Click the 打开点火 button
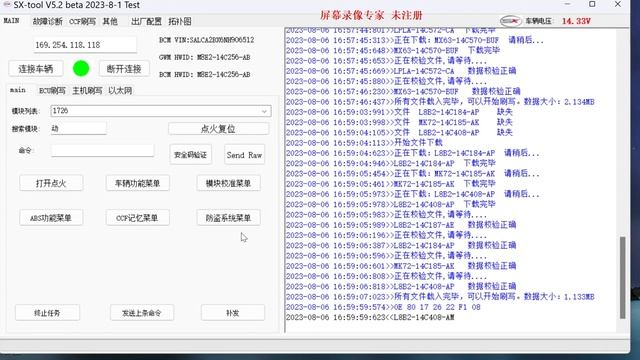Image resolution: width=640 pixels, height=360 pixels. (x=51, y=183)
